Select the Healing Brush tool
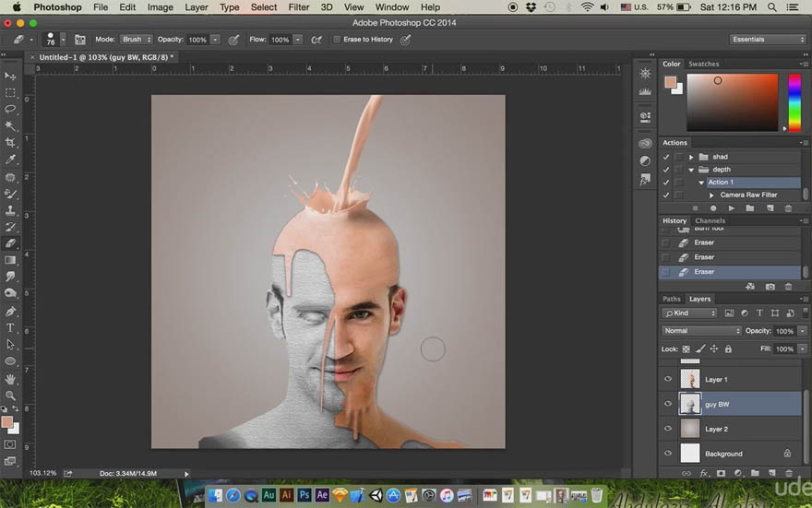 point(10,177)
